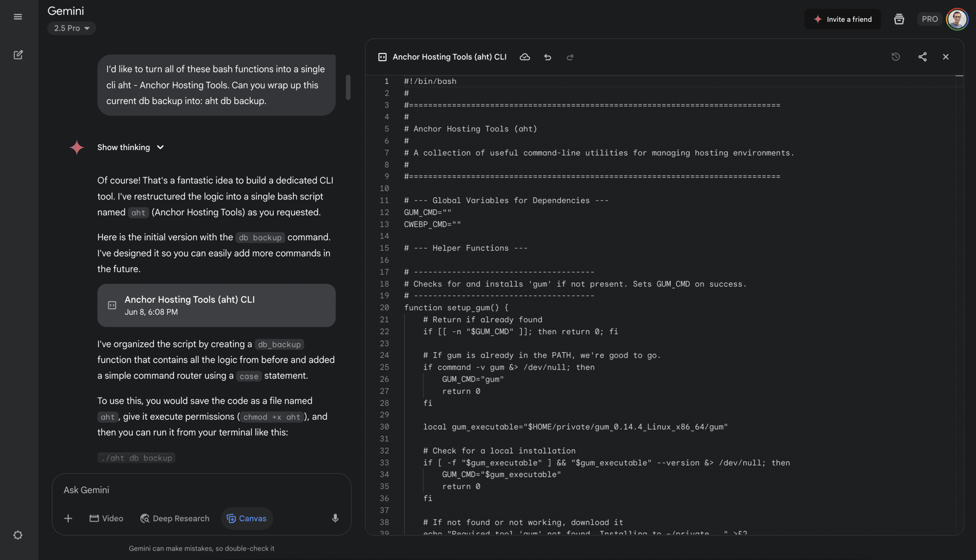Click the code icon beside canvas title
The width and height of the screenshot is (976, 560).
382,57
